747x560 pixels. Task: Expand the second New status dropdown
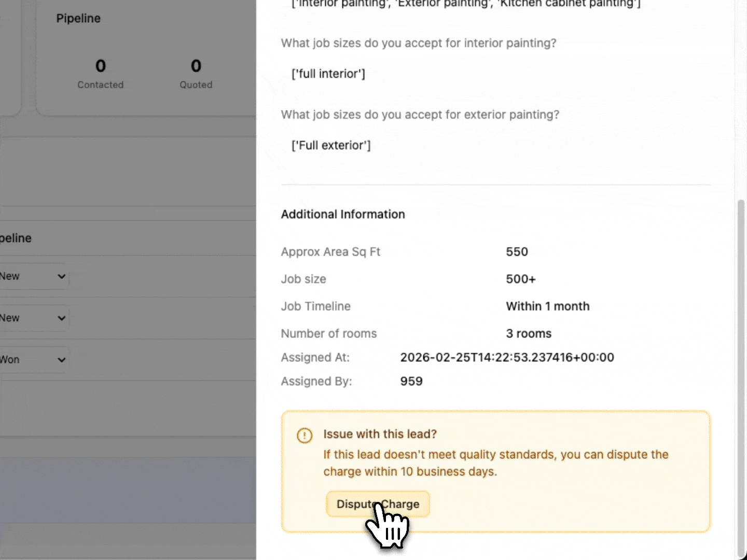coord(34,318)
